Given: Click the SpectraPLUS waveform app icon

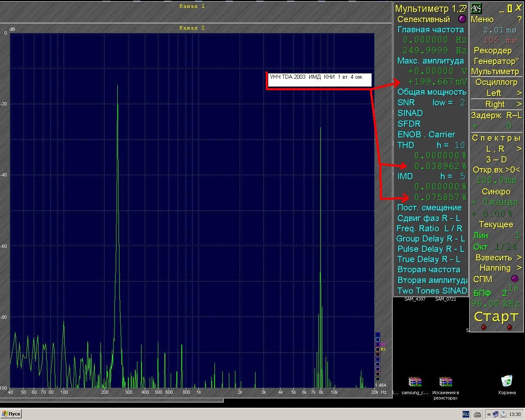Looking at the screenshot, I should (x=476, y=9).
